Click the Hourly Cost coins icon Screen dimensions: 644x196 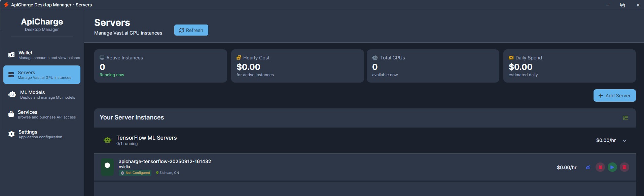[239, 58]
